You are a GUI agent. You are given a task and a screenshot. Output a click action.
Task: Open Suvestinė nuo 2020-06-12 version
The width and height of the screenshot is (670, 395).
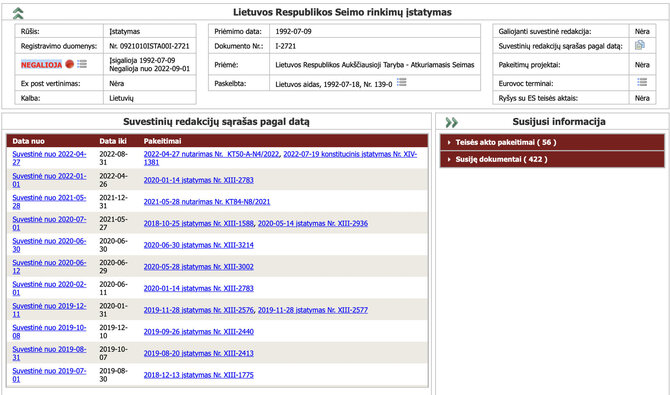[49, 267]
